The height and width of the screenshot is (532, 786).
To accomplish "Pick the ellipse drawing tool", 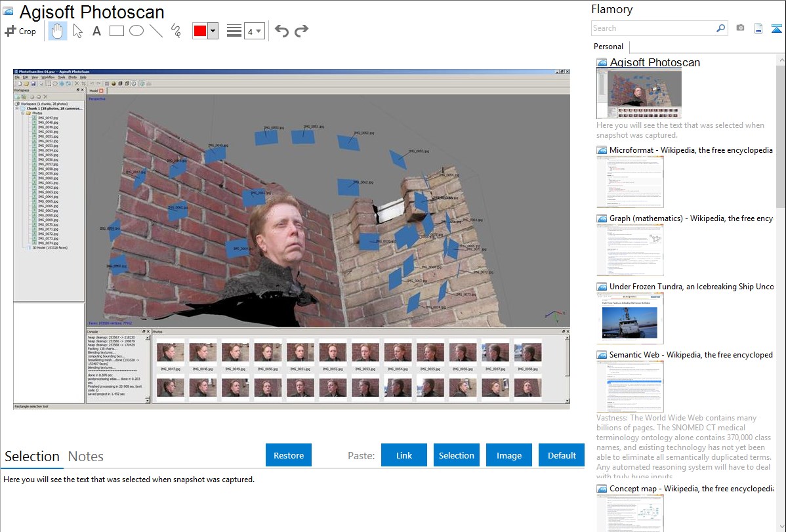I will 136,31.
